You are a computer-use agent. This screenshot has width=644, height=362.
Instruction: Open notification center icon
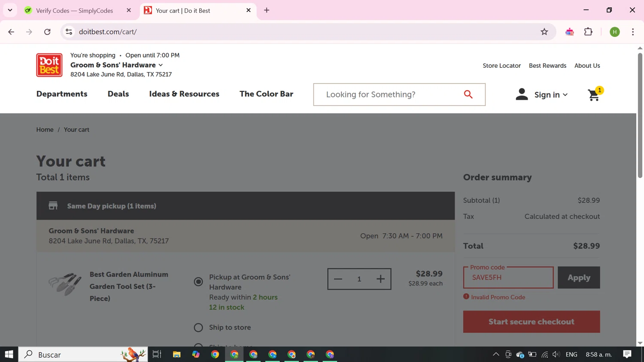(x=627, y=354)
